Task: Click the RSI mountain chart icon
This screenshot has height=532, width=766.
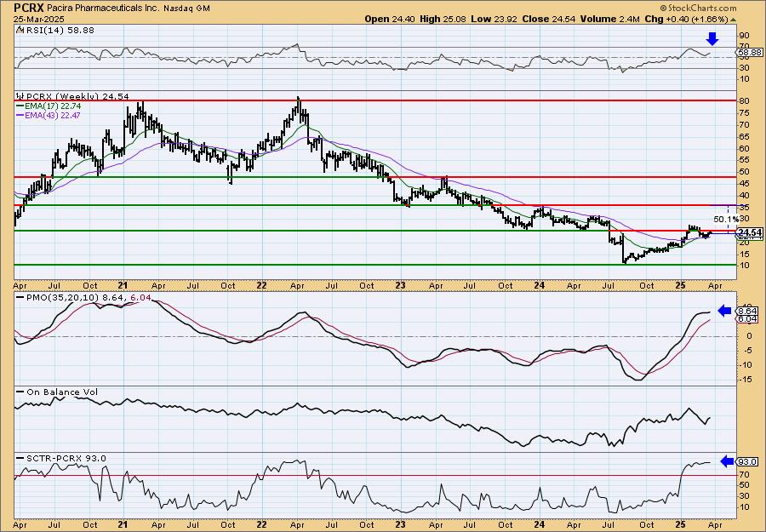Action: coord(20,31)
